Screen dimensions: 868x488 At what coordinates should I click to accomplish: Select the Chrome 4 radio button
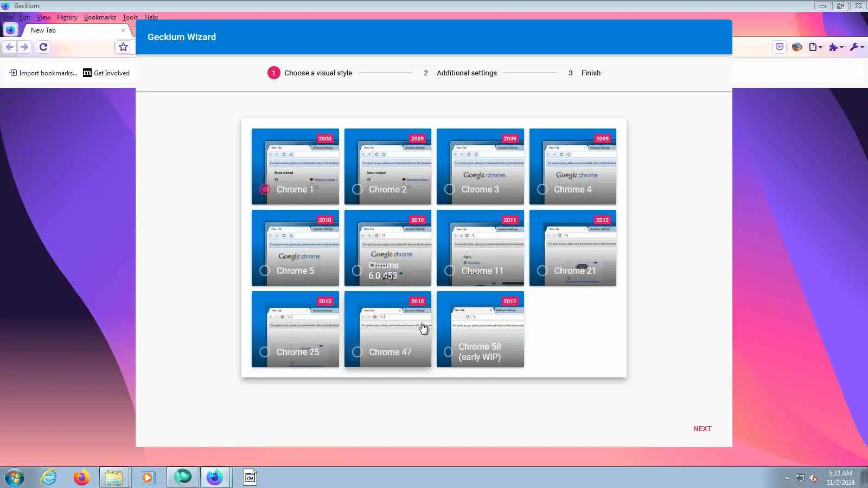pyautogui.click(x=542, y=189)
